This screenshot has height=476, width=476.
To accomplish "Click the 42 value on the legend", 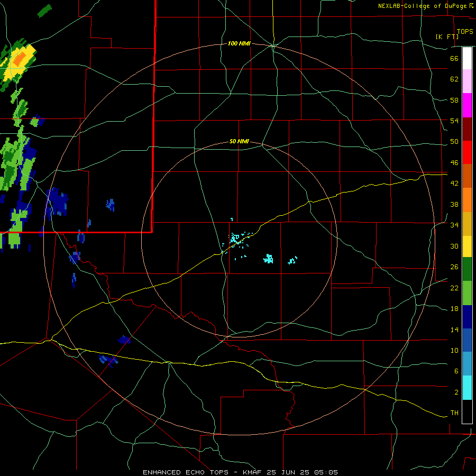I will tap(454, 184).
